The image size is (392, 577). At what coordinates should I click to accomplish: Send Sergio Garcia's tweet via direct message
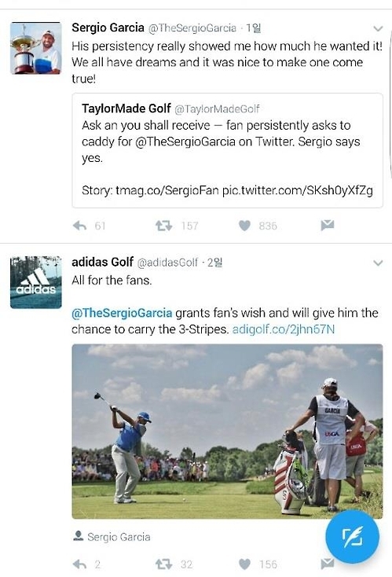pyautogui.click(x=328, y=225)
